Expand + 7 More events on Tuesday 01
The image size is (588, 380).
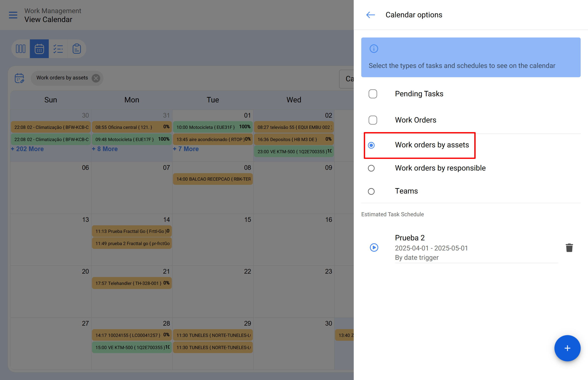tap(186, 149)
